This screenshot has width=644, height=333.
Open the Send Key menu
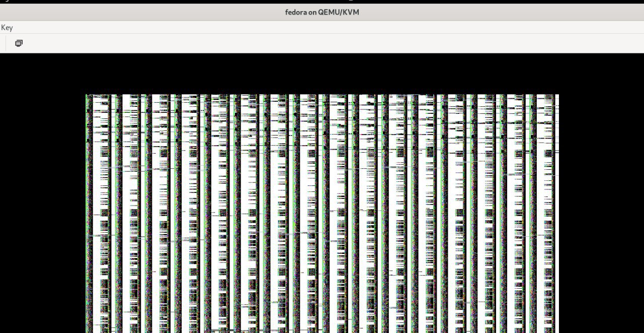click(x=7, y=28)
